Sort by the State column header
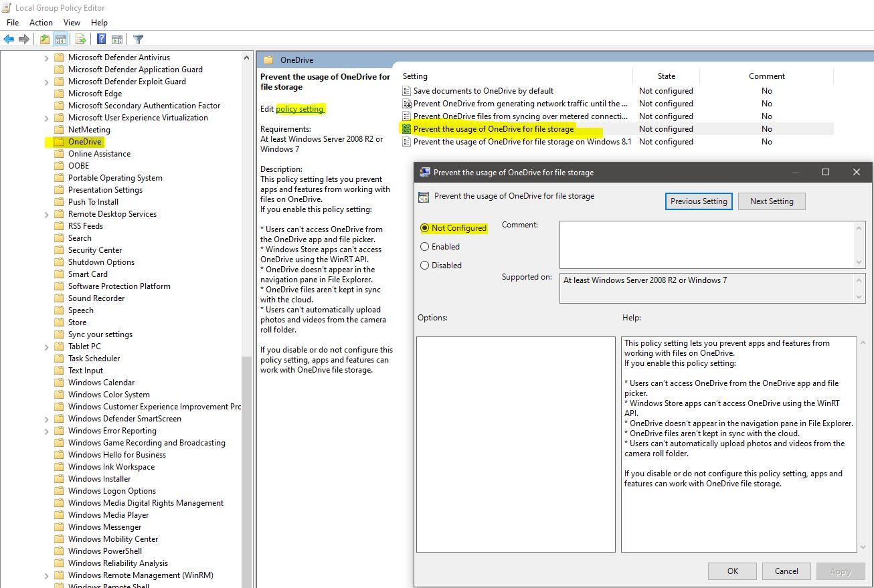The height and width of the screenshot is (588, 874). tap(666, 76)
